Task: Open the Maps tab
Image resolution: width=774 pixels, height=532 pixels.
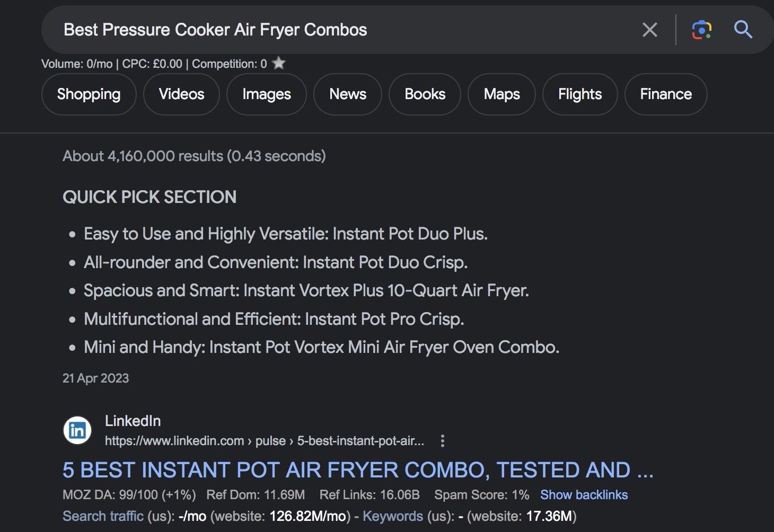Action: [x=502, y=94]
